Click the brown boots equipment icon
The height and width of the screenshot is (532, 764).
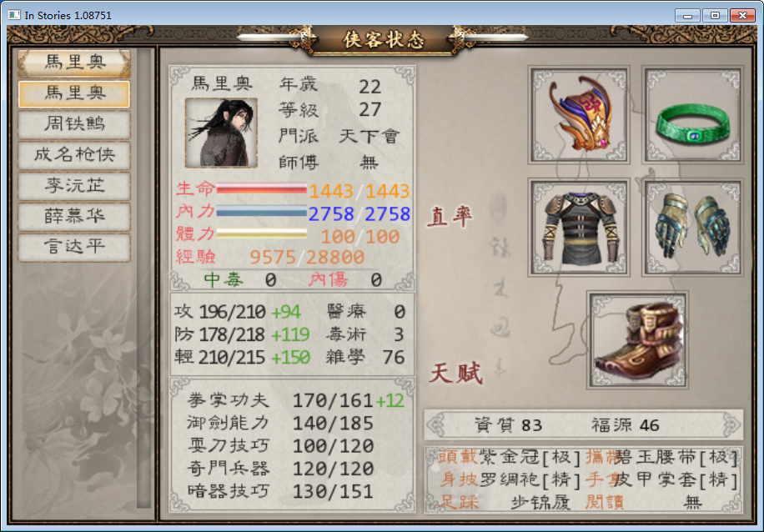pos(637,340)
